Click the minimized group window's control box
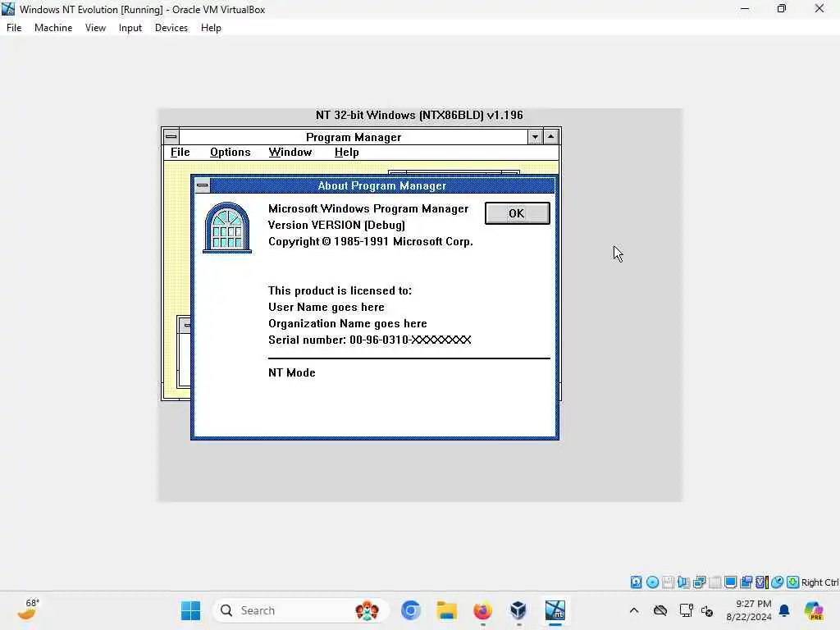The height and width of the screenshot is (630, 840). pos(186,325)
